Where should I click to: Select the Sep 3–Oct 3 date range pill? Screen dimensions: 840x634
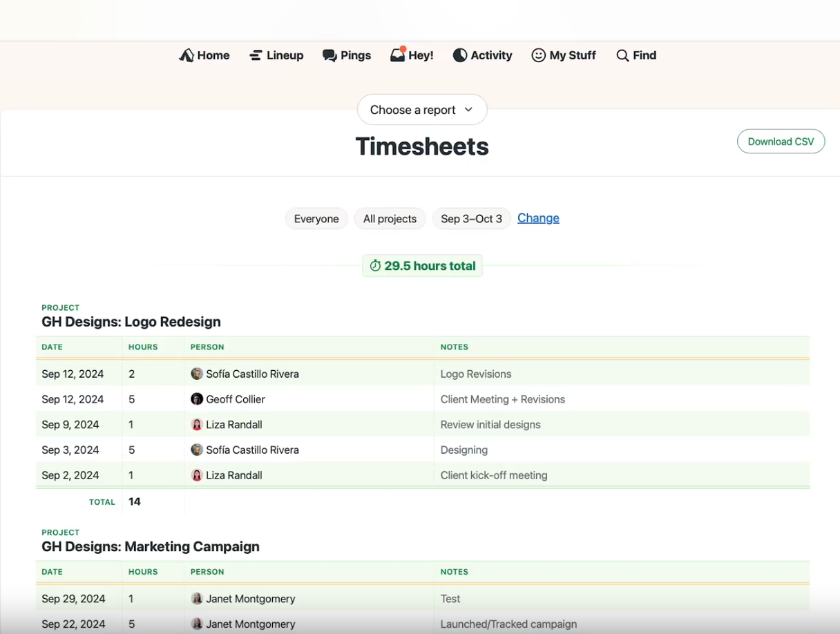tap(471, 218)
